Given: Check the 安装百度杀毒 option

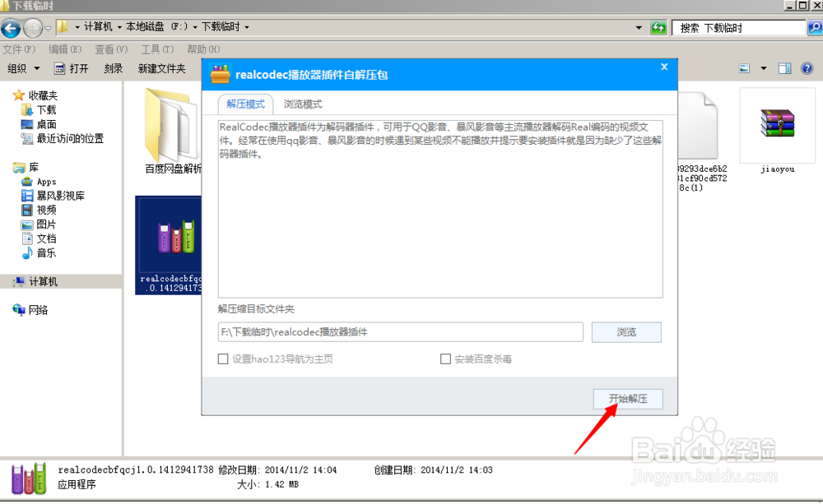Looking at the screenshot, I should pos(445,358).
